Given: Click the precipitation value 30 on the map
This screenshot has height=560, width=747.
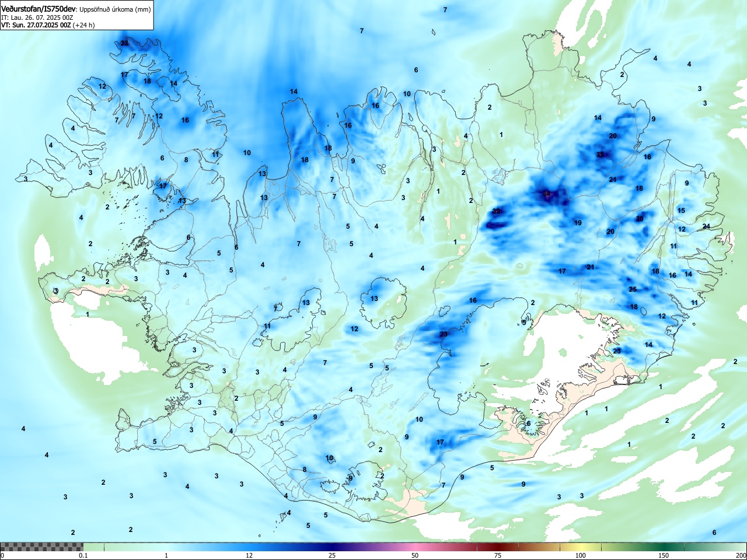Looking at the screenshot, I should click(640, 219).
